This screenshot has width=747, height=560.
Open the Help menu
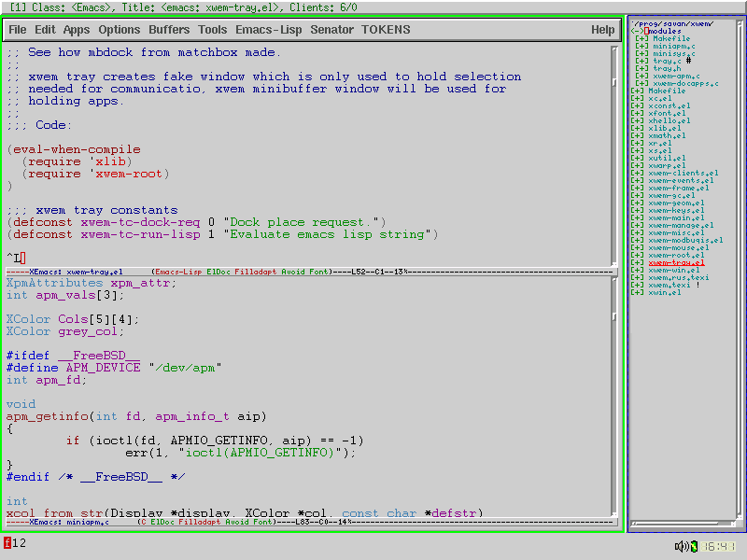pos(602,30)
